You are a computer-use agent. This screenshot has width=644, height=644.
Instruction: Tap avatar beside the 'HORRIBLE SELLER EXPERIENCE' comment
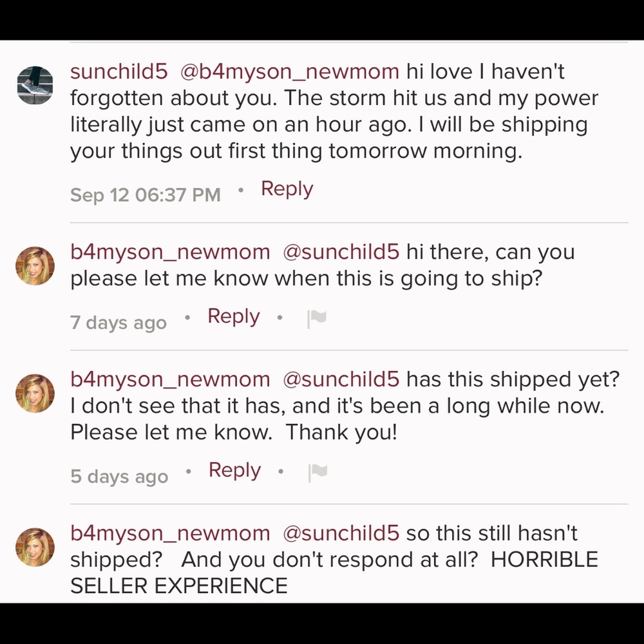35,547
